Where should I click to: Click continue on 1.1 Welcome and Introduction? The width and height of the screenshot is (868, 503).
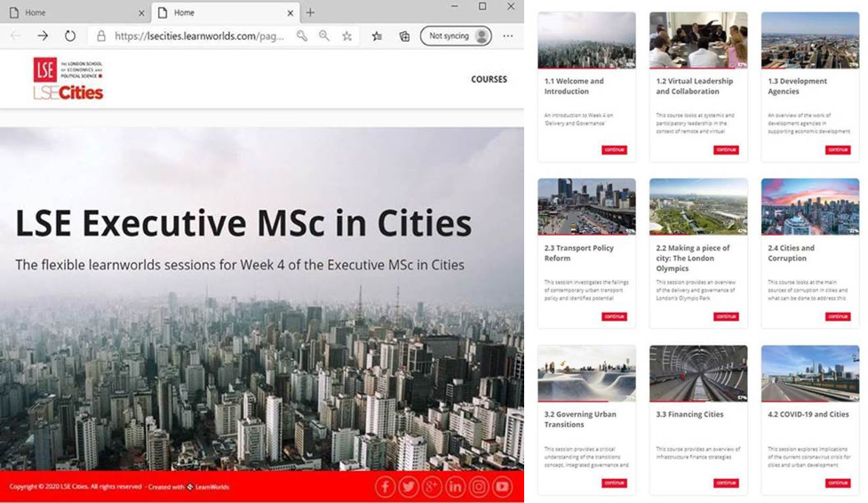(x=614, y=149)
